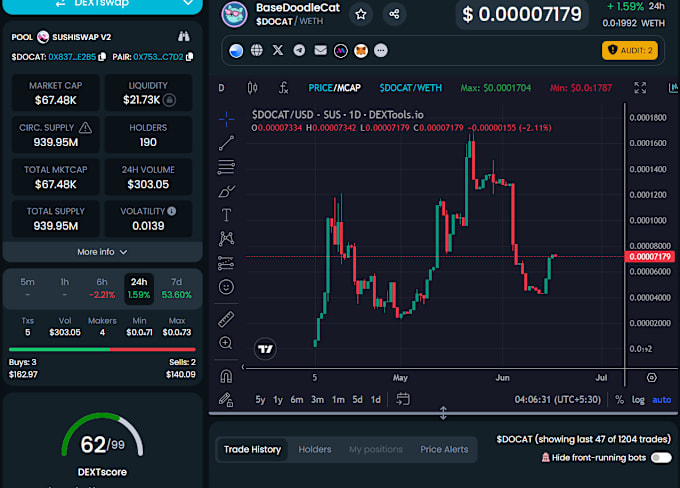This screenshot has height=488, width=680.
Task: Enter fullscreen chart mode
Action: pos(640,88)
